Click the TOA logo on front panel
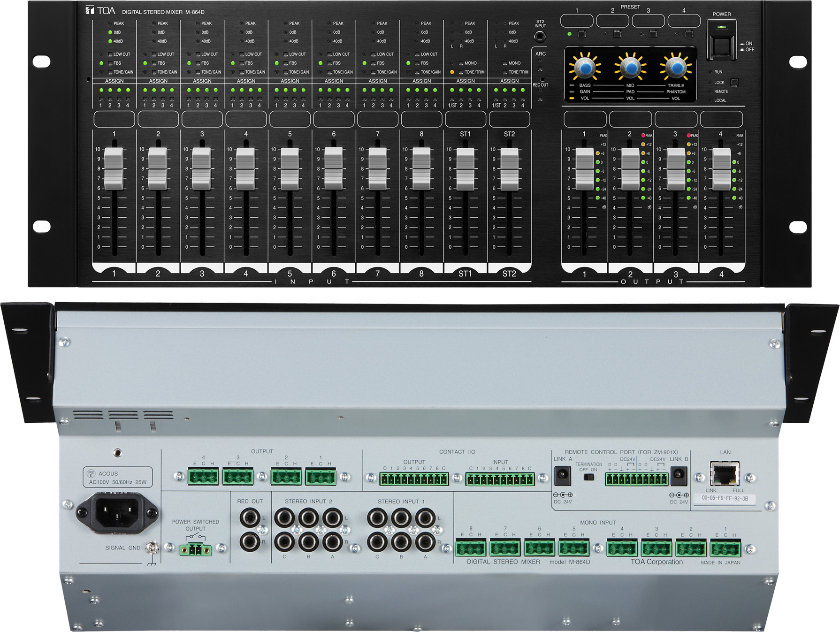Image resolution: width=840 pixels, height=632 pixels. click(x=100, y=10)
